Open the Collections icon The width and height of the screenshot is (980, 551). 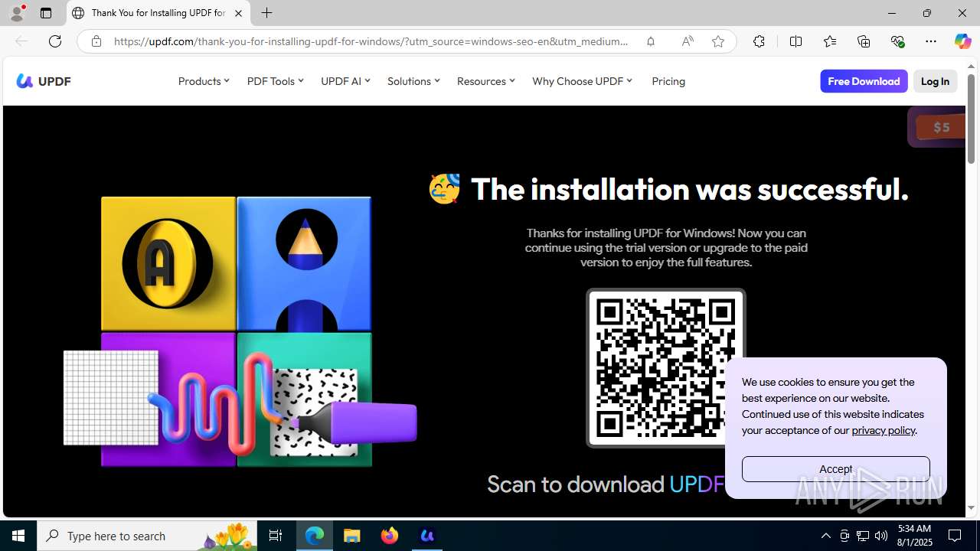pos(864,41)
